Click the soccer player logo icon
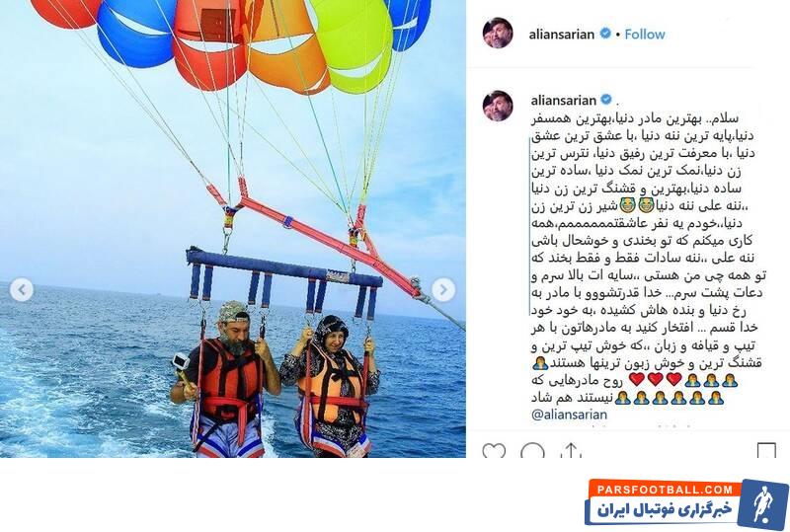The image size is (790, 532). click(763, 503)
